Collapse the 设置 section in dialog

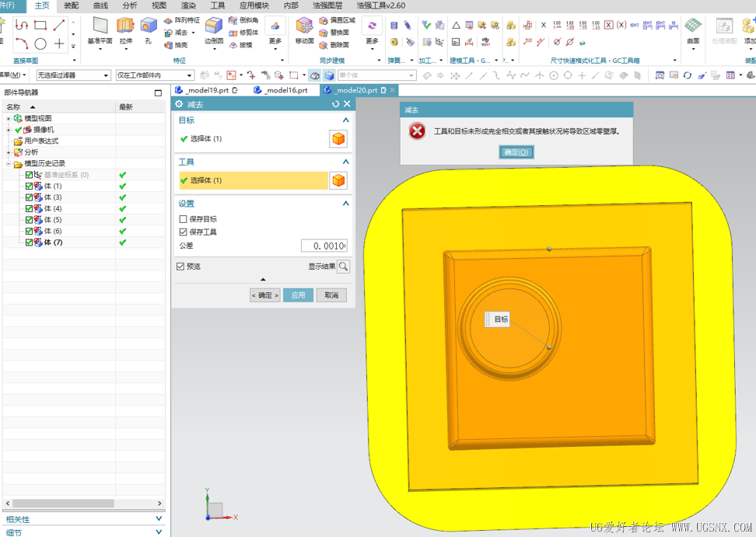point(346,204)
